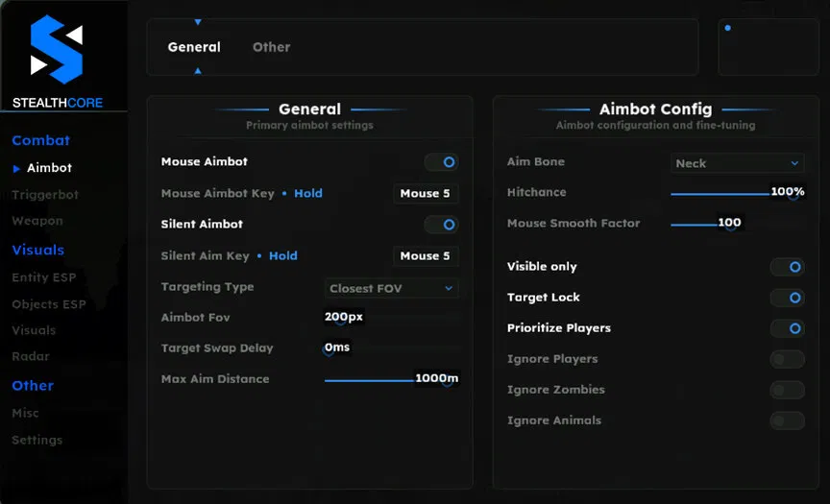Open Settings from the sidebar

click(37, 440)
